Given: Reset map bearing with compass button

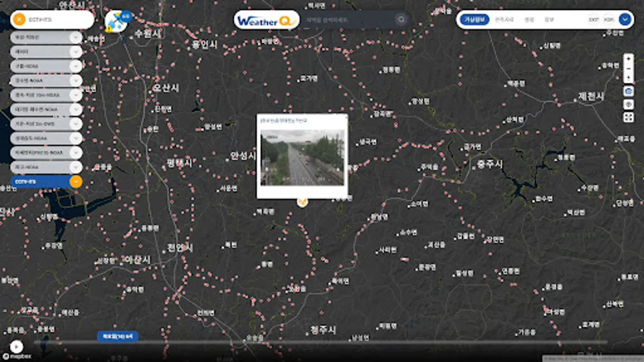Looking at the screenshot, I should point(628,78).
